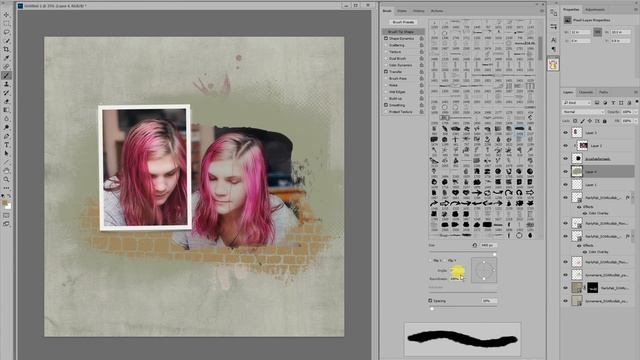Click the Brush Presets button
Screen dimensions: 640x360
click(x=403, y=22)
